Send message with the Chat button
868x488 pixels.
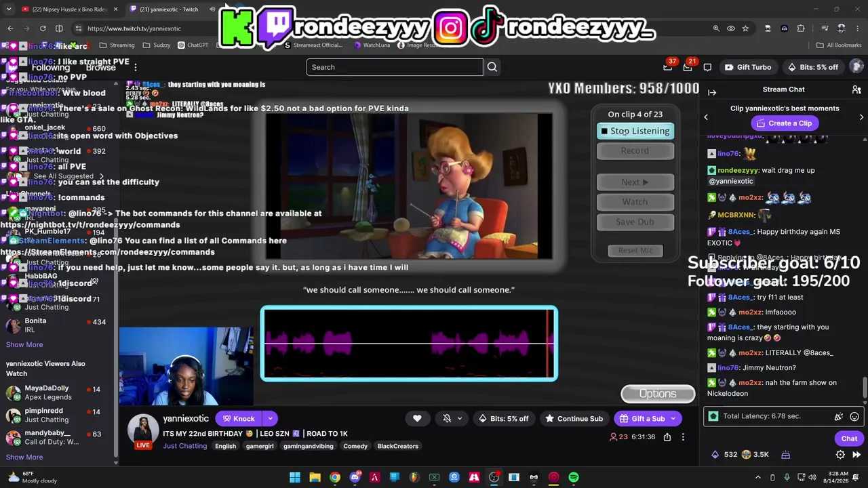point(849,439)
